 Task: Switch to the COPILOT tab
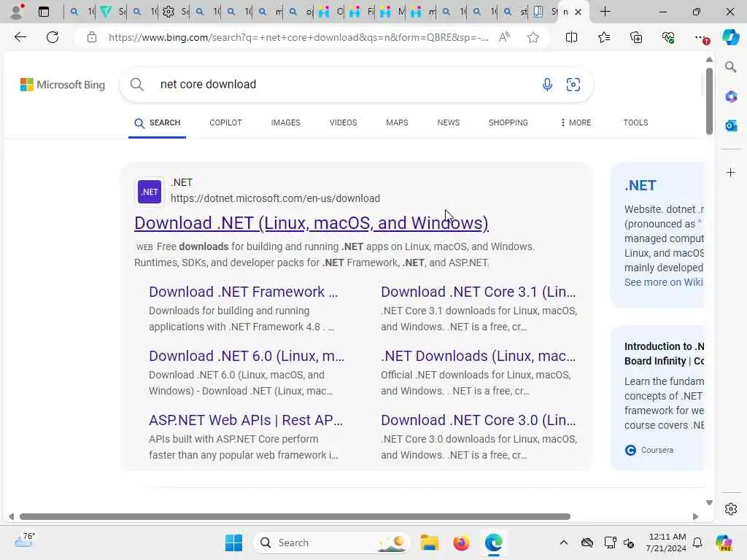[x=226, y=122]
